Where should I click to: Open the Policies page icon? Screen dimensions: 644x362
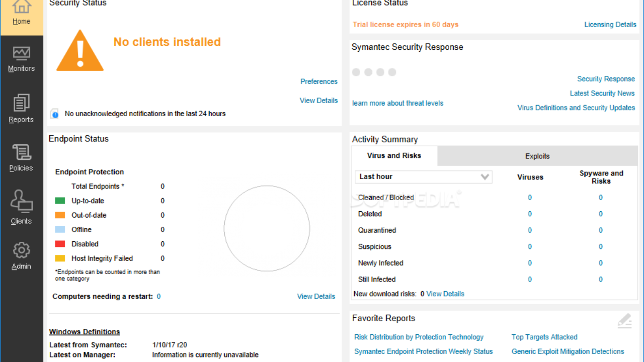click(22, 152)
